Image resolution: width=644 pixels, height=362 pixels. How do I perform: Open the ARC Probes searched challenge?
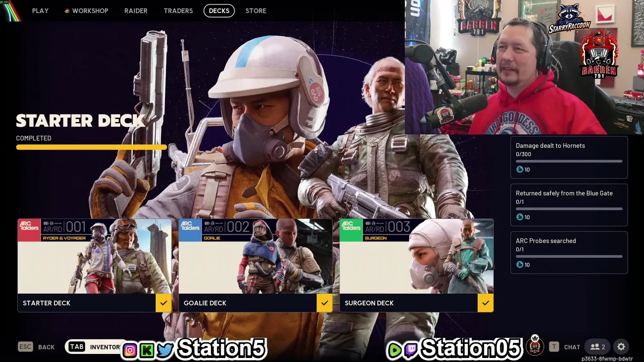point(569,252)
